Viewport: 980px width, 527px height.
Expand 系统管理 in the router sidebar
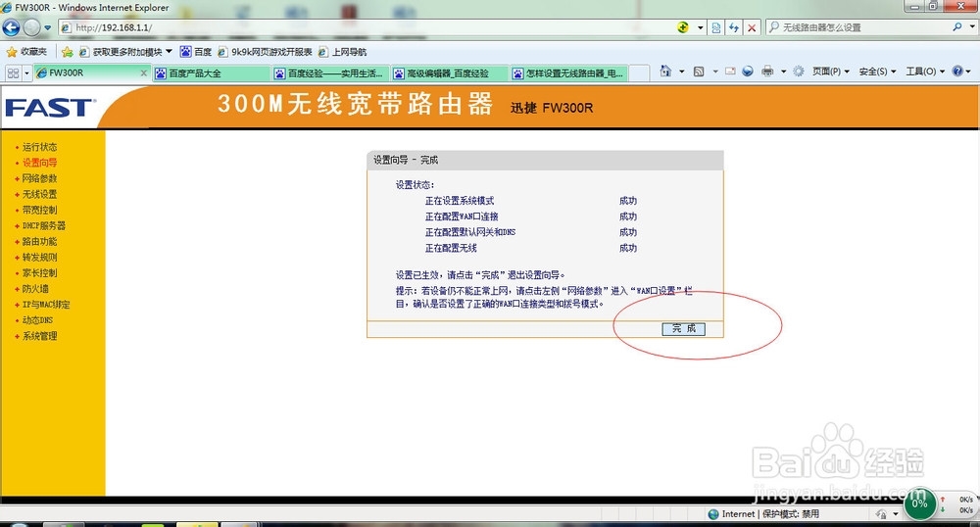tap(39, 336)
